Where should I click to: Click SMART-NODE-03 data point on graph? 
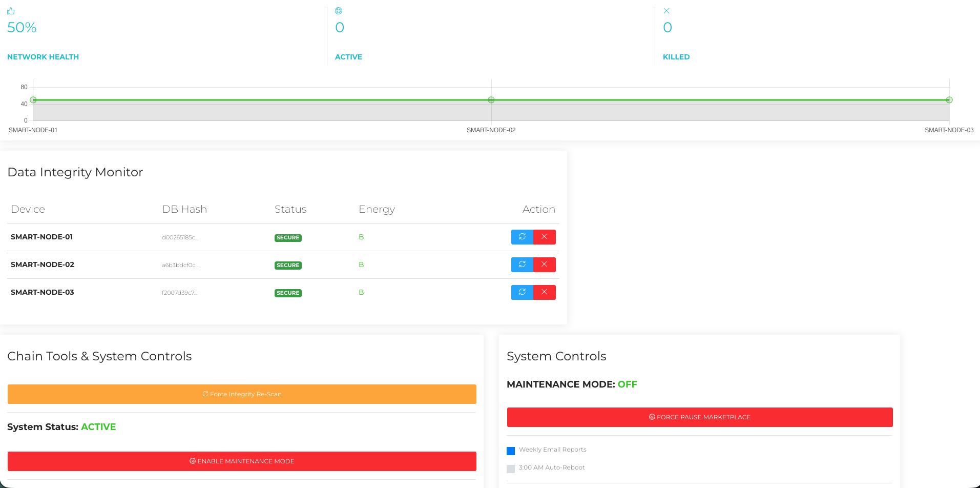(949, 100)
